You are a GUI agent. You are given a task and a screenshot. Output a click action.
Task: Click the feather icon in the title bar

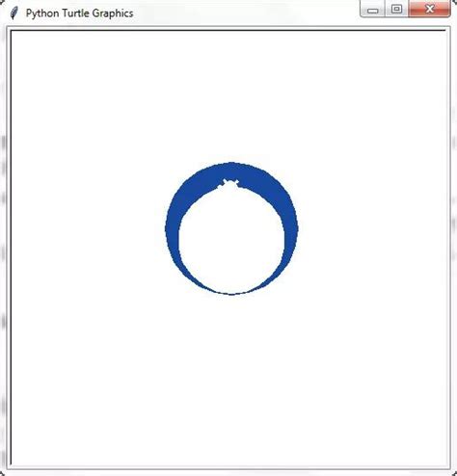click(x=13, y=13)
